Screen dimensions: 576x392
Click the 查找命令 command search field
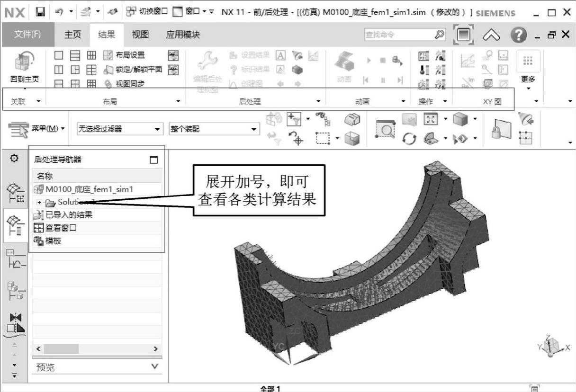(398, 35)
